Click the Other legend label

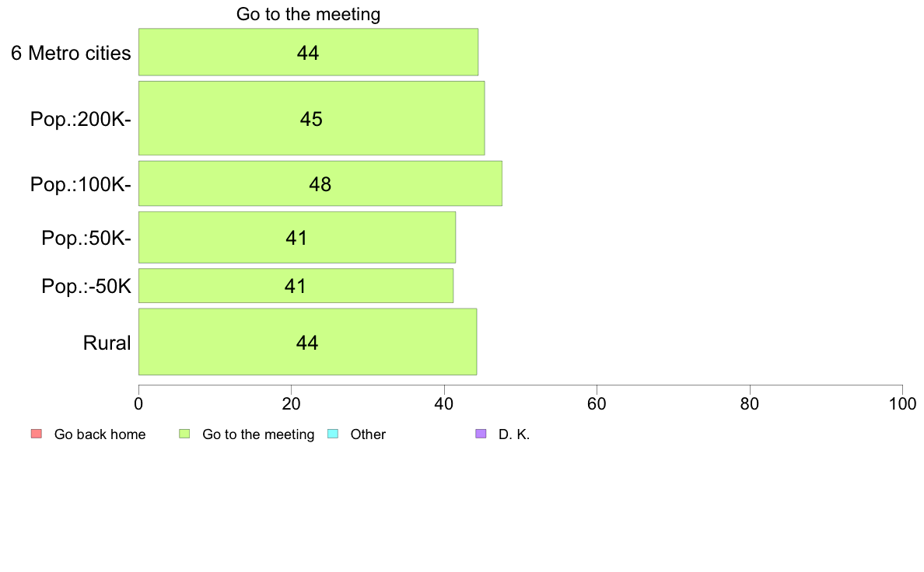(x=368, y=434)
